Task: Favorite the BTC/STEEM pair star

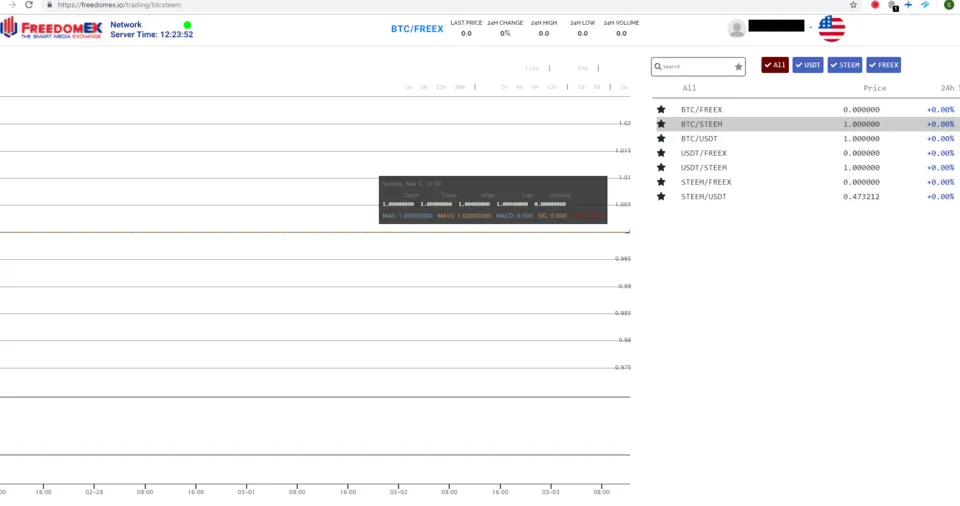Action: (661, 124)
